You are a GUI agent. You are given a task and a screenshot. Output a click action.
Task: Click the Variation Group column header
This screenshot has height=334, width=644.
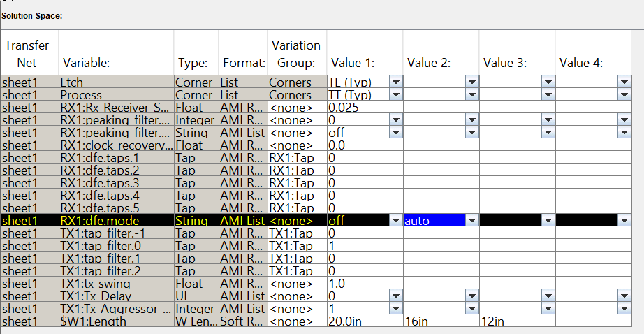click(x=295, y=54)
